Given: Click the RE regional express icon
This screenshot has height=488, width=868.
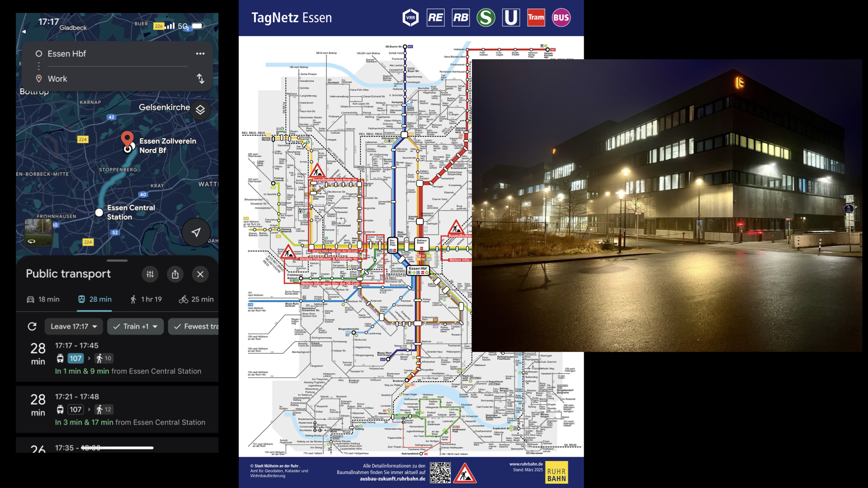Looking at the screenshot, I should (435, 18).
